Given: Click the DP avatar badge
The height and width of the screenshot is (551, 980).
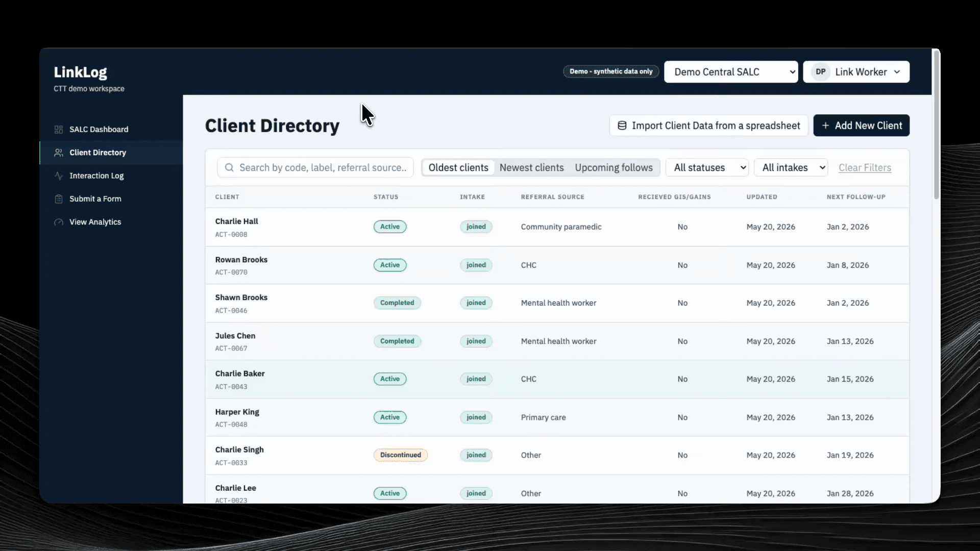Looking at the screenshot, I should click(x=821, y=72).
